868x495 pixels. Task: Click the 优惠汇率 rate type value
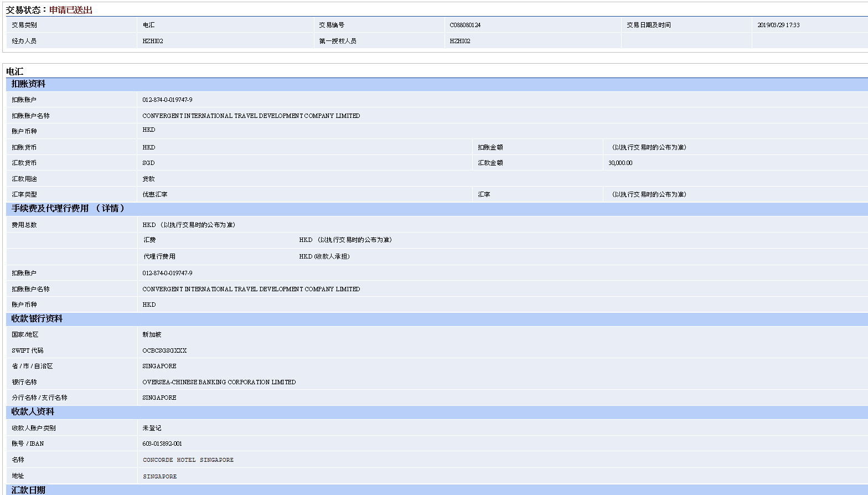point(154,194)
